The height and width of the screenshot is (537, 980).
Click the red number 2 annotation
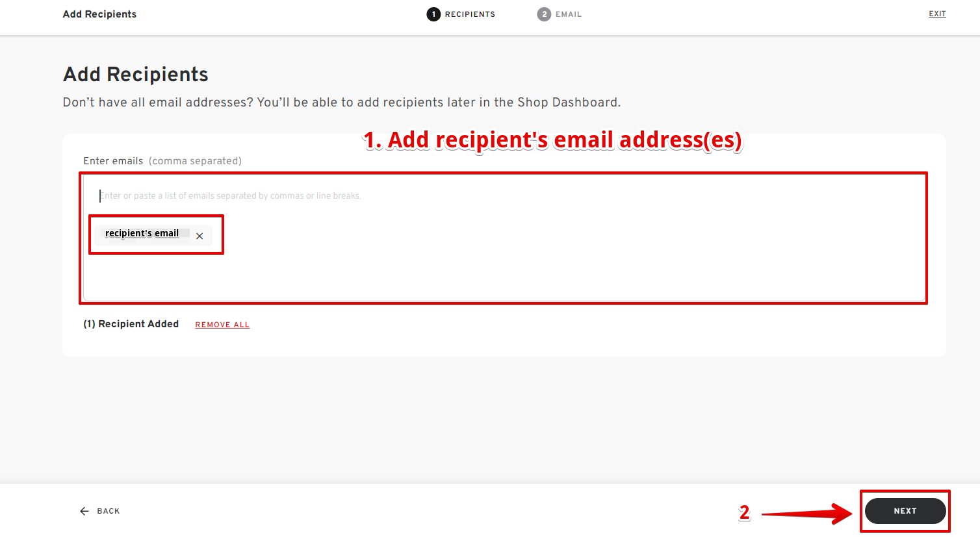tap(745, 513)
